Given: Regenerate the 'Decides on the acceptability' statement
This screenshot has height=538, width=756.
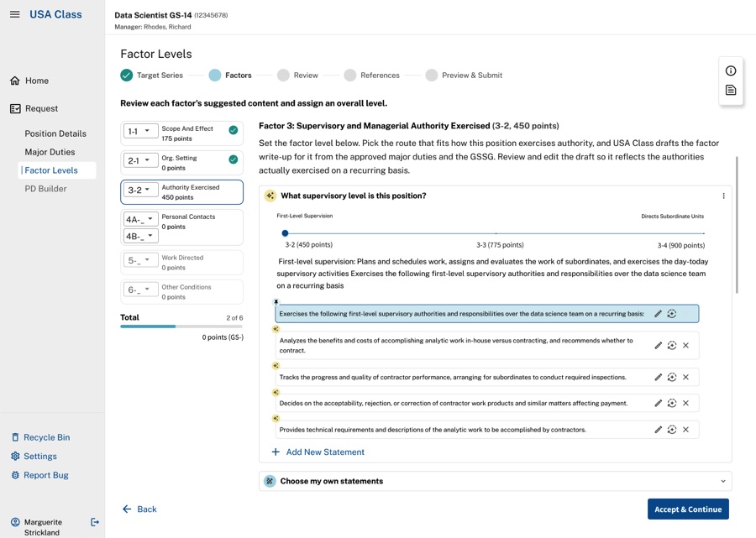Looking at the screenshot, I should [672, 403].
